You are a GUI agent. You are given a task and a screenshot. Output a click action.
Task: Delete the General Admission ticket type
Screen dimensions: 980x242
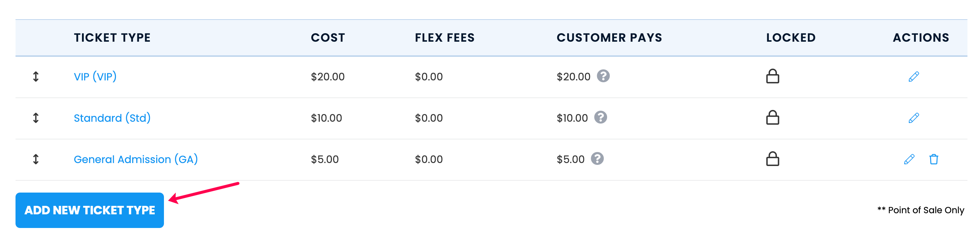tap(933, 160)
